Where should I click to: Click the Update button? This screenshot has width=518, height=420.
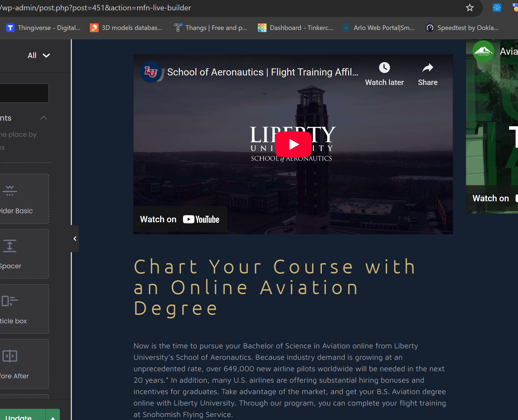(22, 416)
